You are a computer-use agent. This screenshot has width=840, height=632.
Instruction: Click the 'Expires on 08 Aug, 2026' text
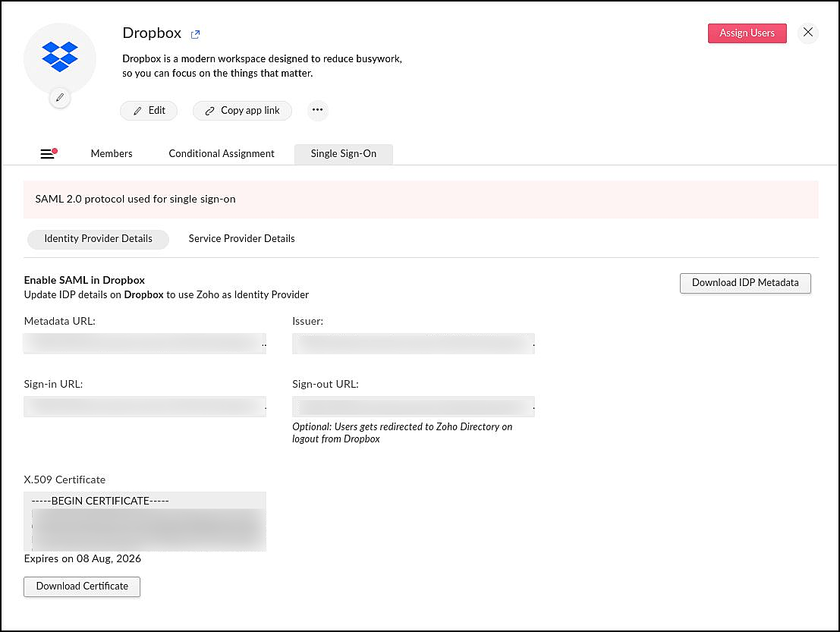click(x=83, y=558)
